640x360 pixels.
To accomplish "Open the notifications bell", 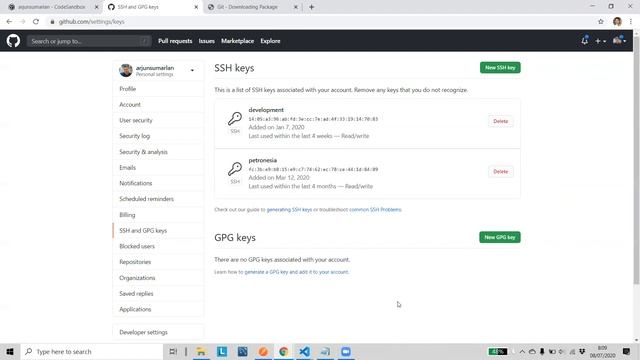I will (x=584, y=40).
